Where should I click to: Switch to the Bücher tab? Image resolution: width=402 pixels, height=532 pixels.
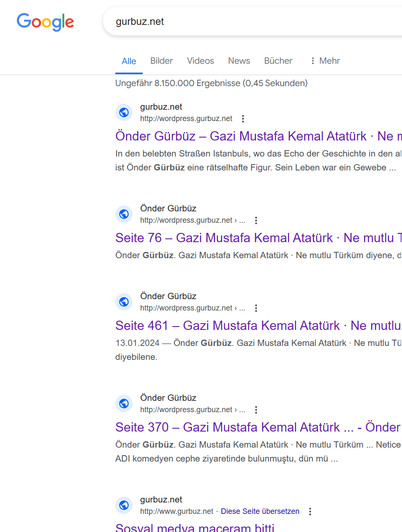pyautogui.click(x=278, y=61)
